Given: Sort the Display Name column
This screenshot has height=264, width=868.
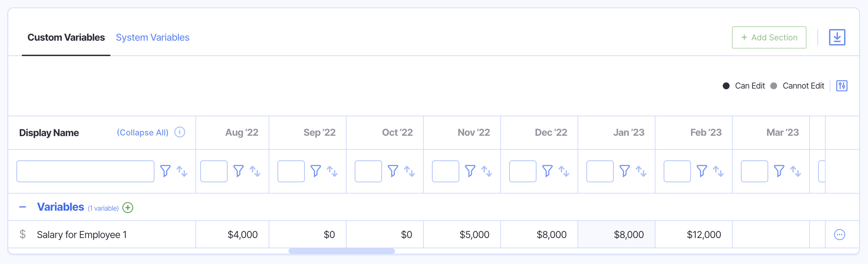Looking at the screenshot, I should (182, 171).
